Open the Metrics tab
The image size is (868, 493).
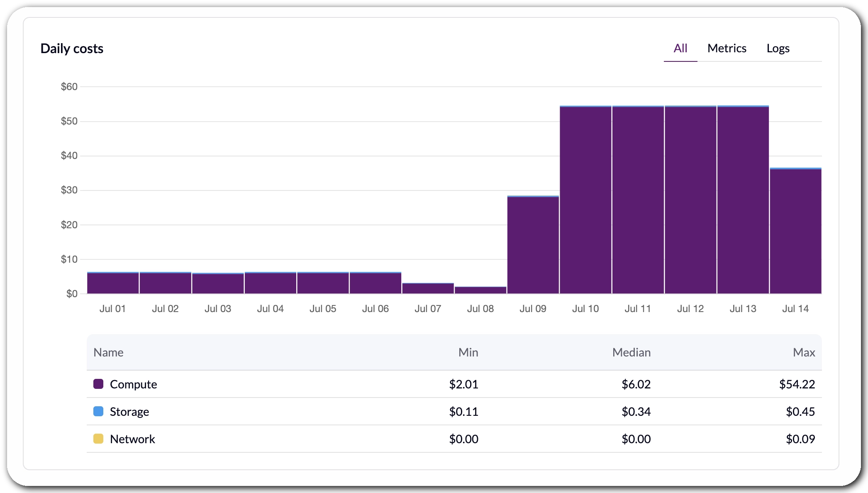tap(727, 49)
